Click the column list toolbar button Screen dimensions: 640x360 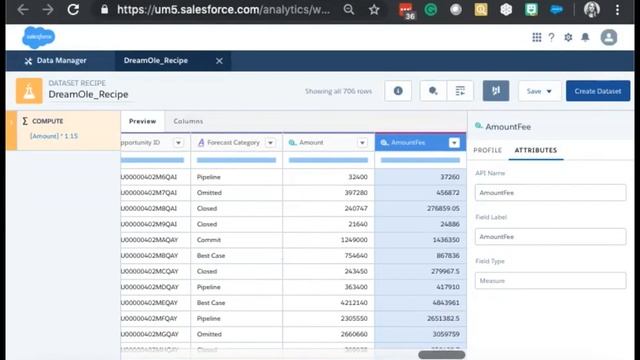point(460,91)
